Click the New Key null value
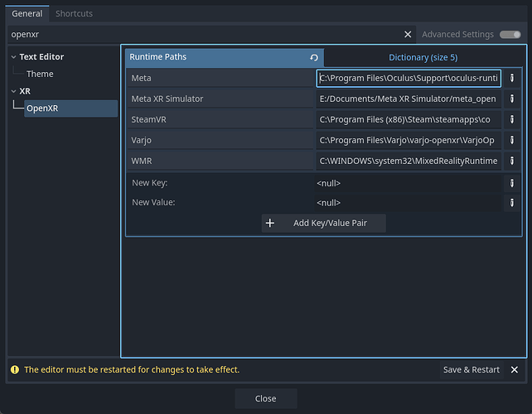The height and width of the screenshot is (414, 532). click(x=408, y=183)
